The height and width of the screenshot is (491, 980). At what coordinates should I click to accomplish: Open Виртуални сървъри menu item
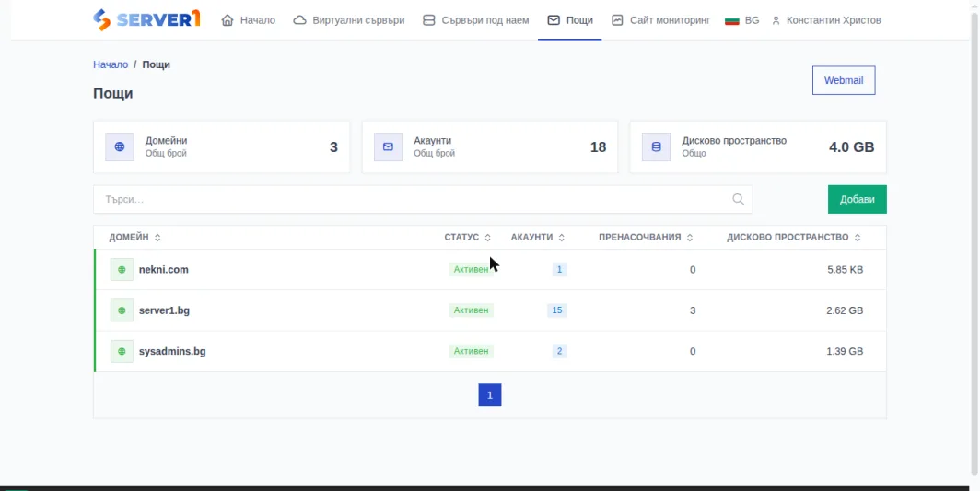click(x=349, y=20)
